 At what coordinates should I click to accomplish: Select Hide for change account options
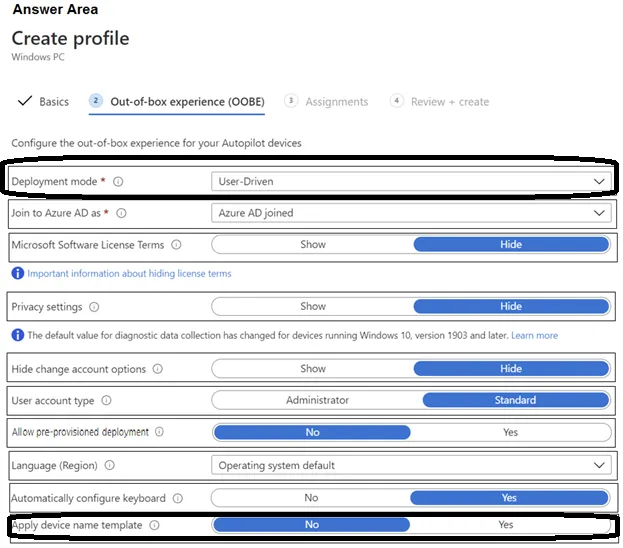[x=511, y=369]
